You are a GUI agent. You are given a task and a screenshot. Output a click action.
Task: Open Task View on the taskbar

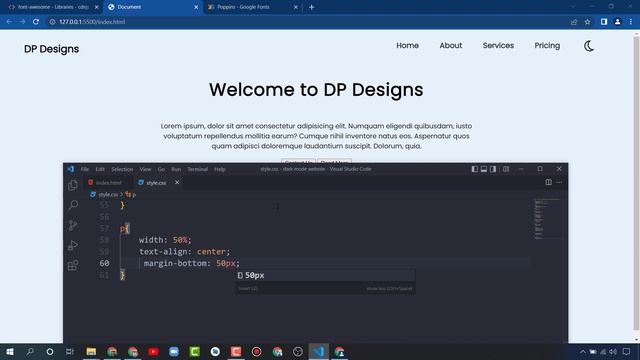pos(70,351)
